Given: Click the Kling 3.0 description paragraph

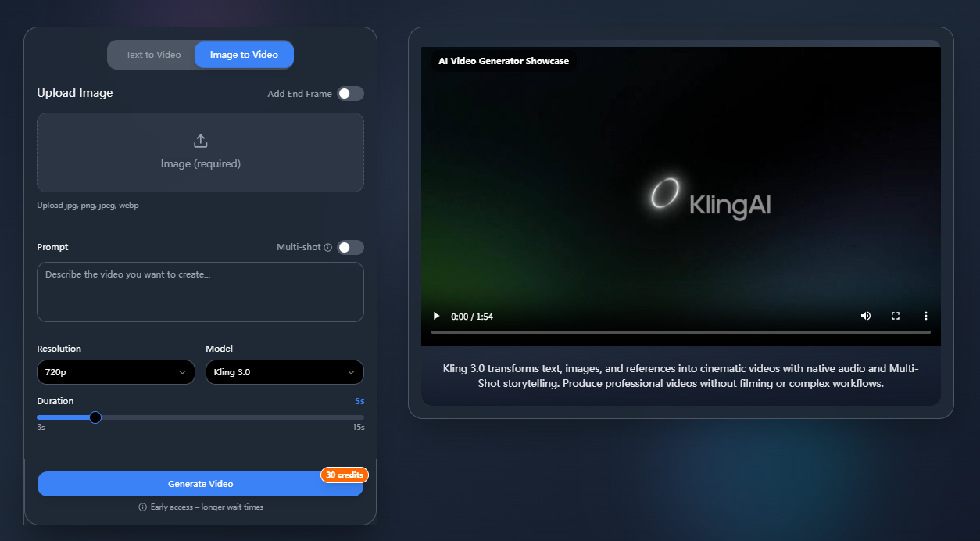Looking at the screenshot, I should click(681, 376).
